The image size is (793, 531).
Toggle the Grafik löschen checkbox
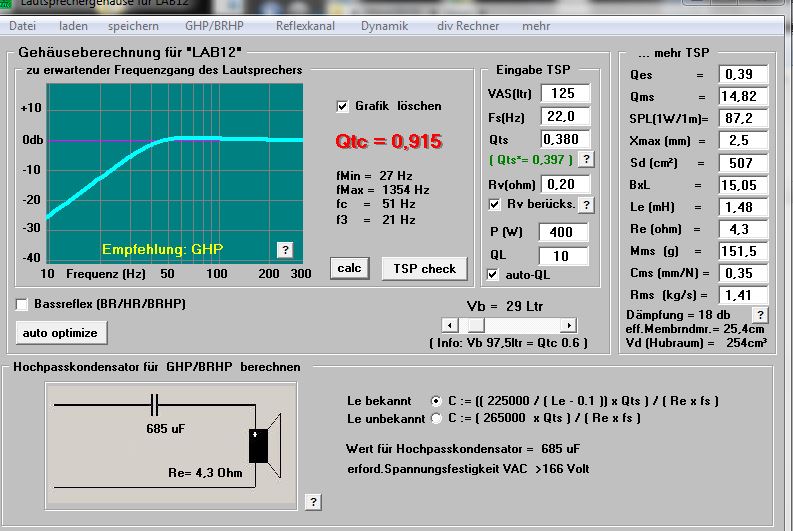pos(343,106)
